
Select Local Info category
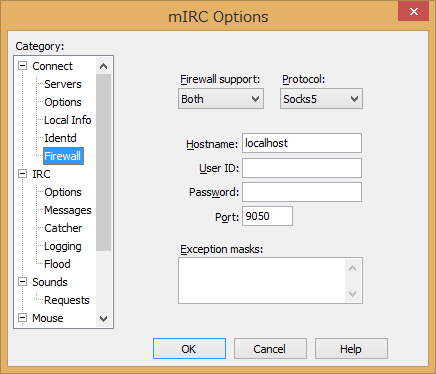(x=68, y=120)
